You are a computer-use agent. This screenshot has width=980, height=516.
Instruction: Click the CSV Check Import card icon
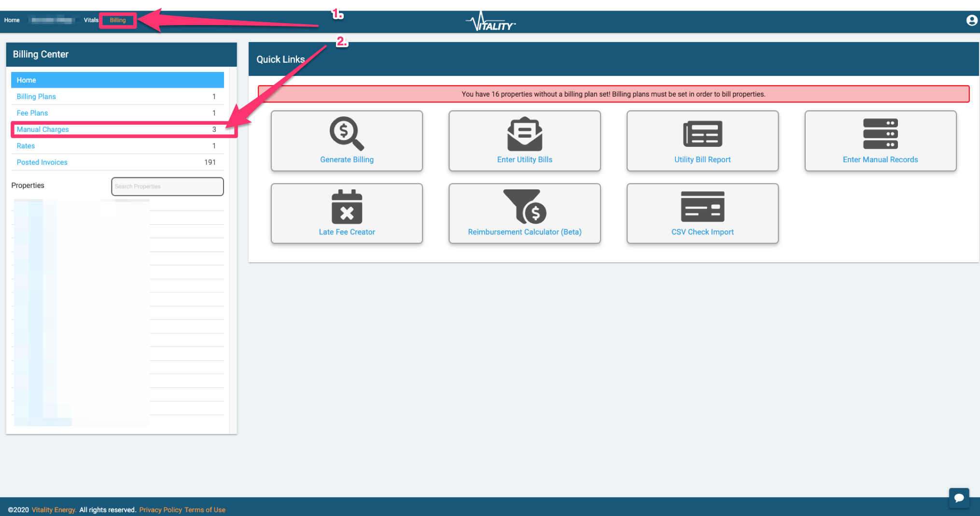(702, 207)
